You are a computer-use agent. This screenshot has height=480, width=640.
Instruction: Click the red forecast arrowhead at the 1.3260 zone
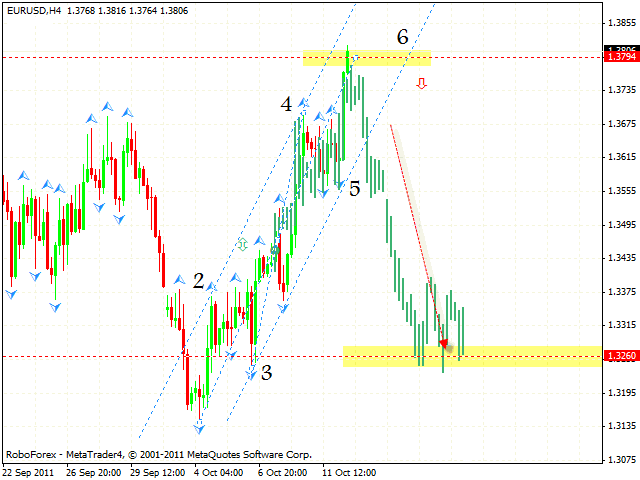click(x=444, y=343)
